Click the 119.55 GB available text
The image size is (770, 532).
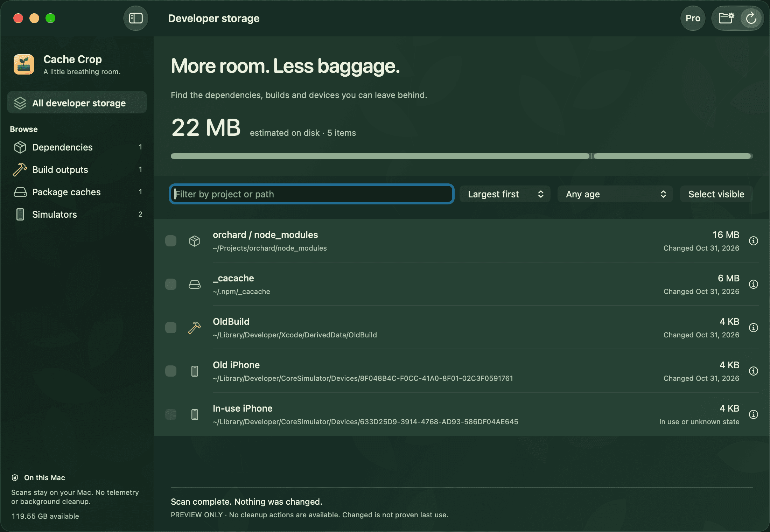(x=45, y=516)
